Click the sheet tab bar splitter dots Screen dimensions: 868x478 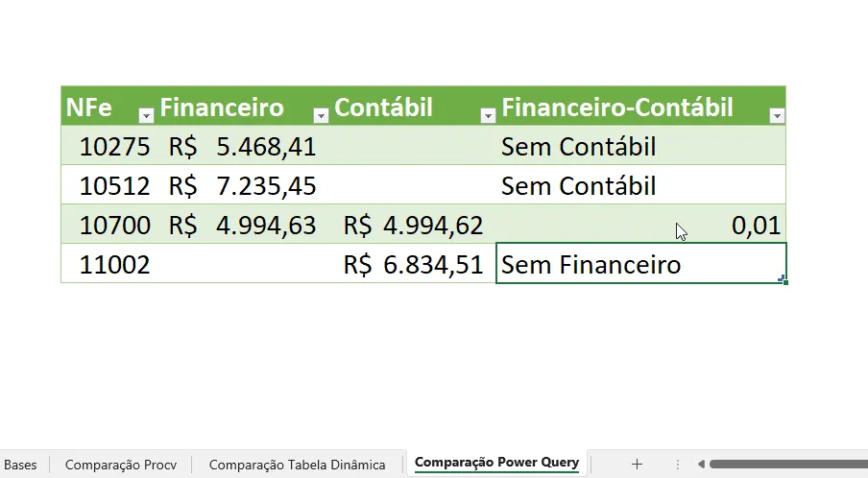(x=678, y=465)
